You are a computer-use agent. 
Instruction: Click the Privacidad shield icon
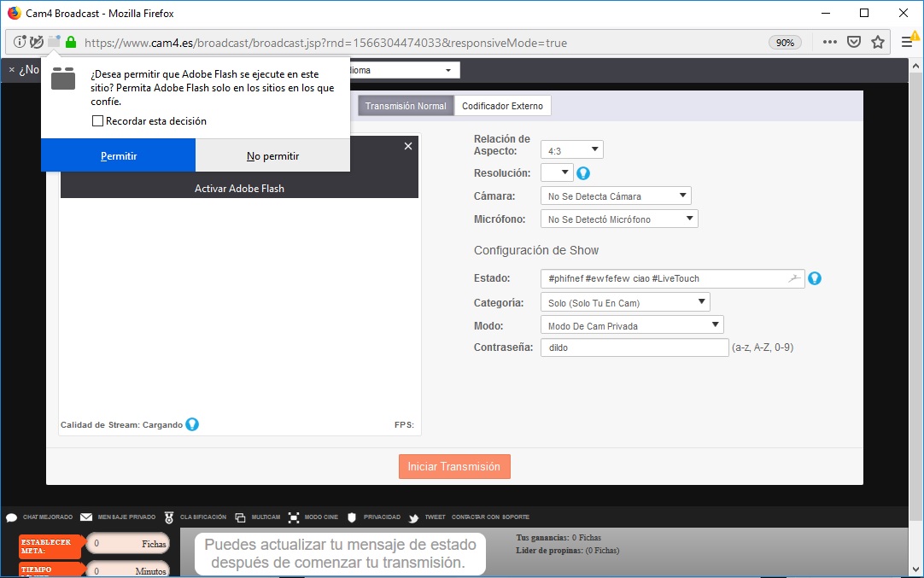point(351,517)
